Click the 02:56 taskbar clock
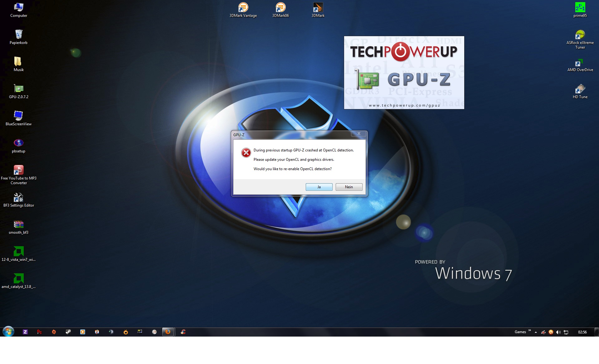Viewport: 599px width, 364px height. point(582,332)
